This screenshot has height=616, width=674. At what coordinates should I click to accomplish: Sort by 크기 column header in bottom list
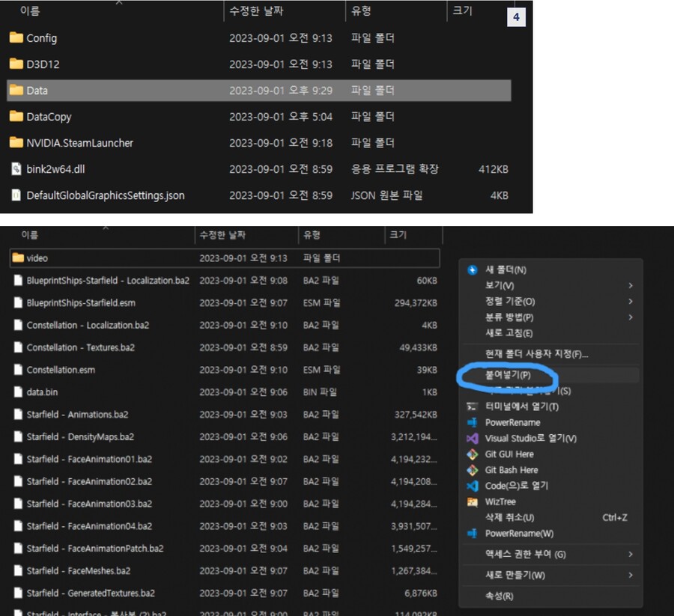(x=398, y=235)
